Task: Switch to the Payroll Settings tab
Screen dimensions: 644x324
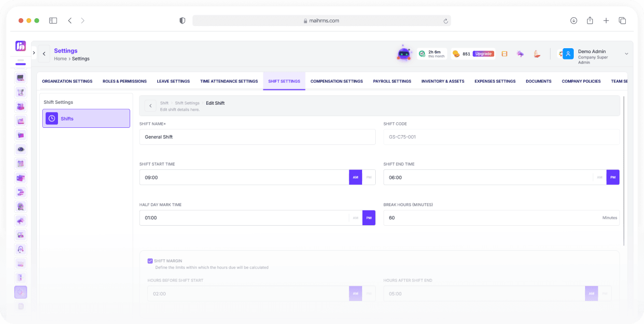Action: (x=392, y=81)
